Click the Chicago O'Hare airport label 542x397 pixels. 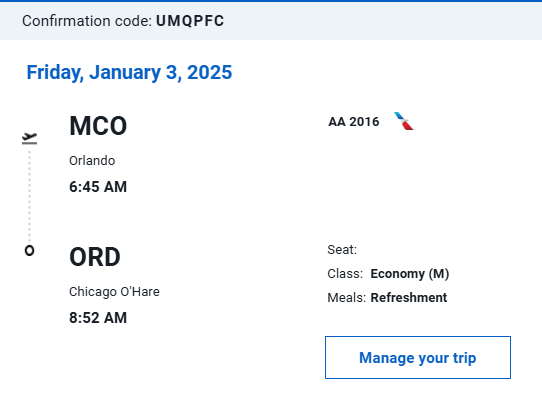[x=114, y=292]
